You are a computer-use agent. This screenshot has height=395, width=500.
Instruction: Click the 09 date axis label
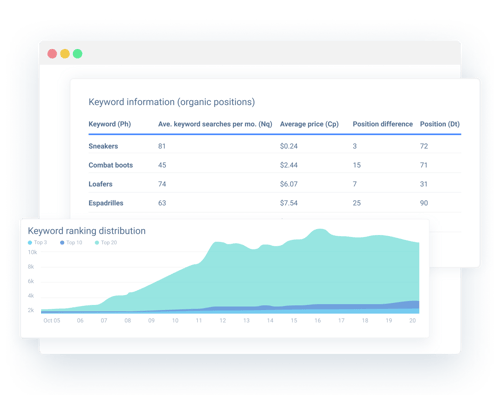click(151, 320)
